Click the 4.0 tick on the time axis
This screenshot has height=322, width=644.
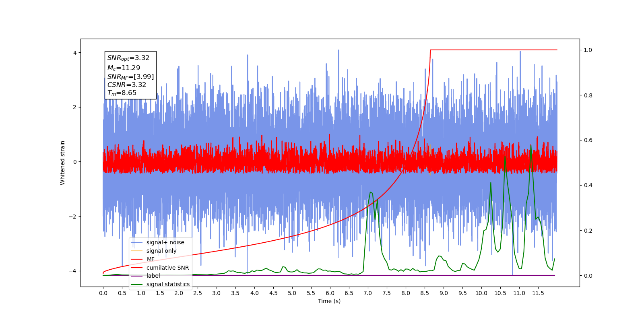click(x=254, y=293)
